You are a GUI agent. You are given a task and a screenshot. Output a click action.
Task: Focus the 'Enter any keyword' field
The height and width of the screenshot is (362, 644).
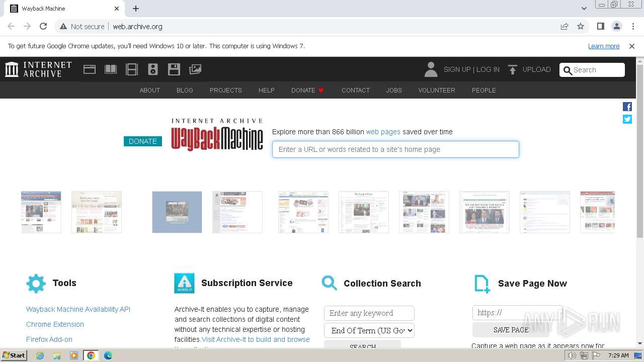[x=369, y=313]
